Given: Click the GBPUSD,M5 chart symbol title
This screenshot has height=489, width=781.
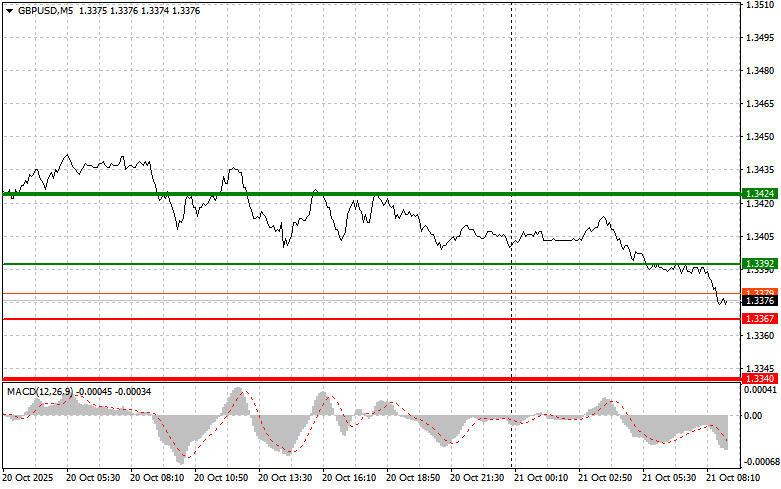Looking at the screenshot, I should (x=45, y=10).
